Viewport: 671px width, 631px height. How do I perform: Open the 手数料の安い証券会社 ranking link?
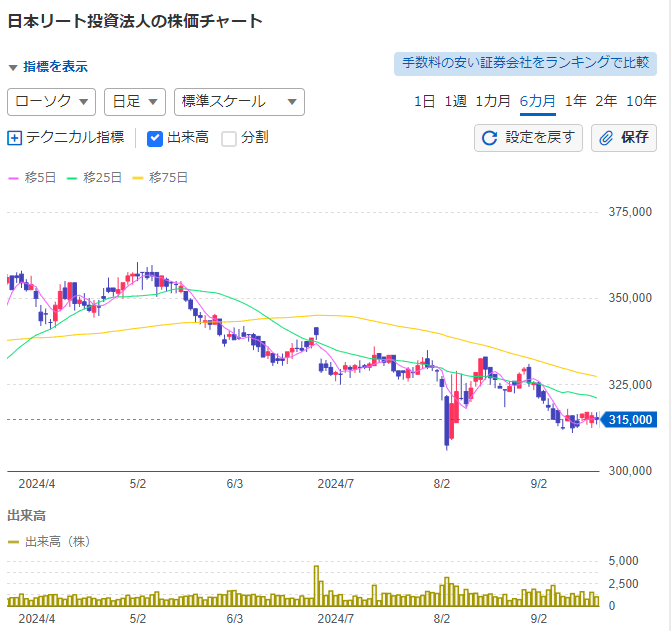click(525, 64)
